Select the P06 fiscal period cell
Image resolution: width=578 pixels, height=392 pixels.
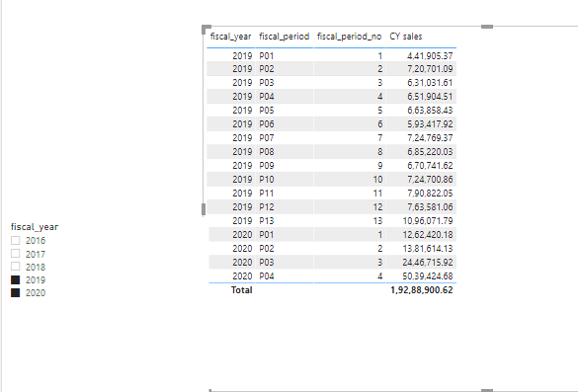pos(267,124)
